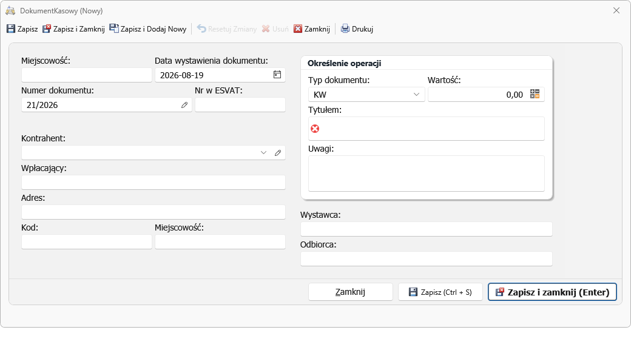The width and height of the screenshot is (631, 364).
Task: Click into the Uwagi text area
Action: 426,174
